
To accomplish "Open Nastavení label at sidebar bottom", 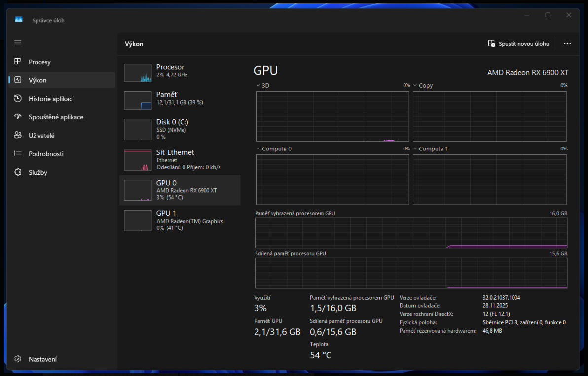I will tap(43, 359).
